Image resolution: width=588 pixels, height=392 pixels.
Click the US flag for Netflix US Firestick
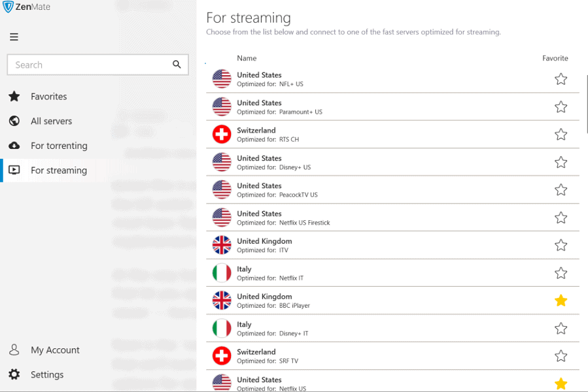(x=222, y=218)
